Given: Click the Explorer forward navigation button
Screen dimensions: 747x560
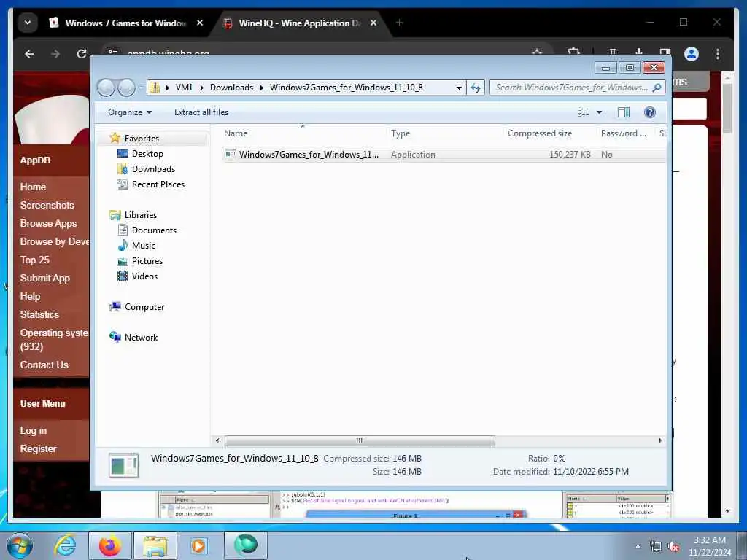Looking at the screenshot, I should (x=126, y=87).
